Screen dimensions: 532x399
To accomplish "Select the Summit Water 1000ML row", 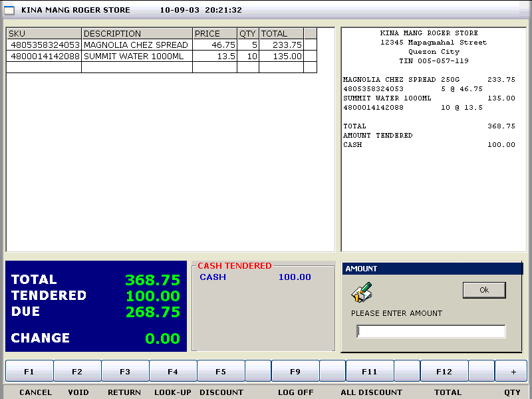I will click(x=136, y=57).
